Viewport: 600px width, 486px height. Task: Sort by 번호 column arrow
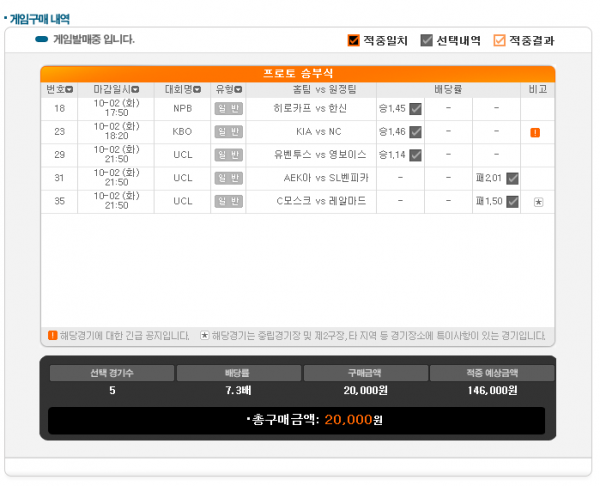pos(69,90)
